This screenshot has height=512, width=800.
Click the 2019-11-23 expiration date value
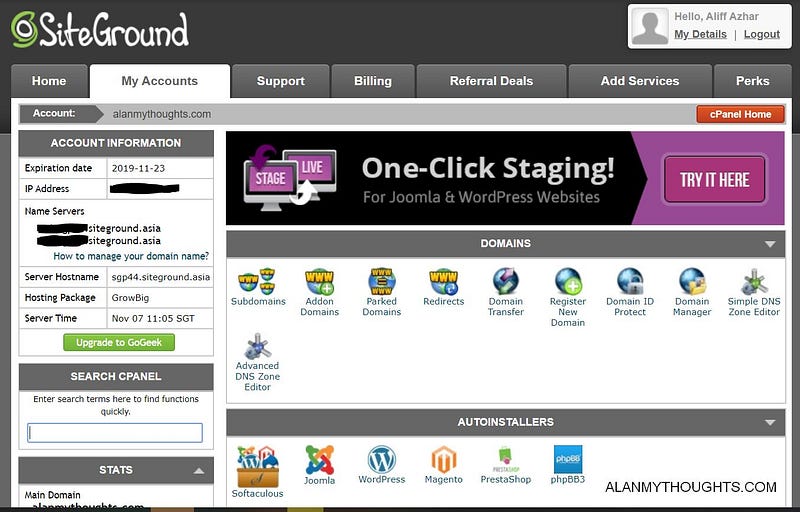click(138, 168)
